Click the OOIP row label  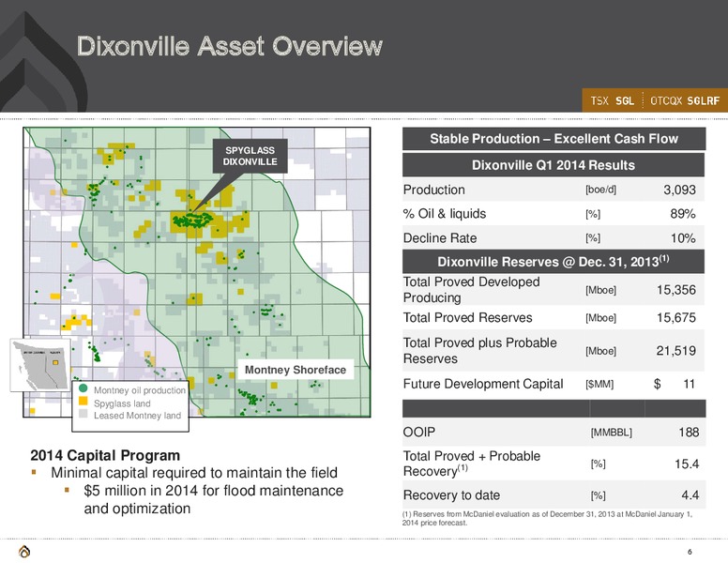click(419, 432)
